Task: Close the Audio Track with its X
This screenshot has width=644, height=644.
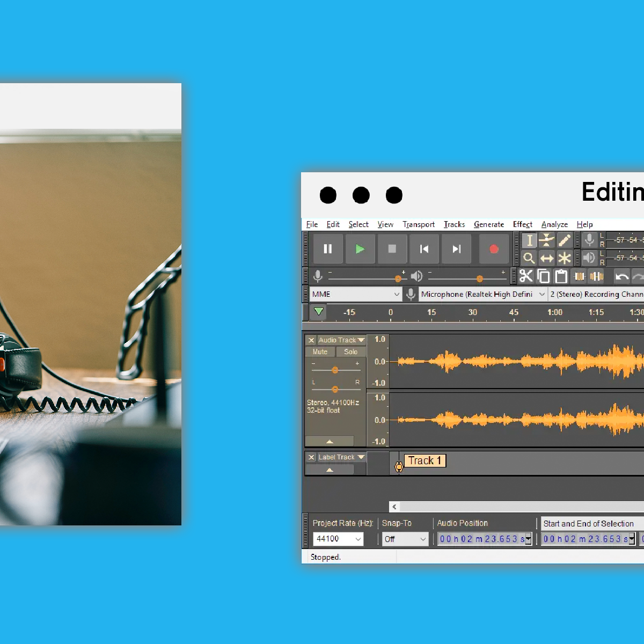Action: coord(311,340)
